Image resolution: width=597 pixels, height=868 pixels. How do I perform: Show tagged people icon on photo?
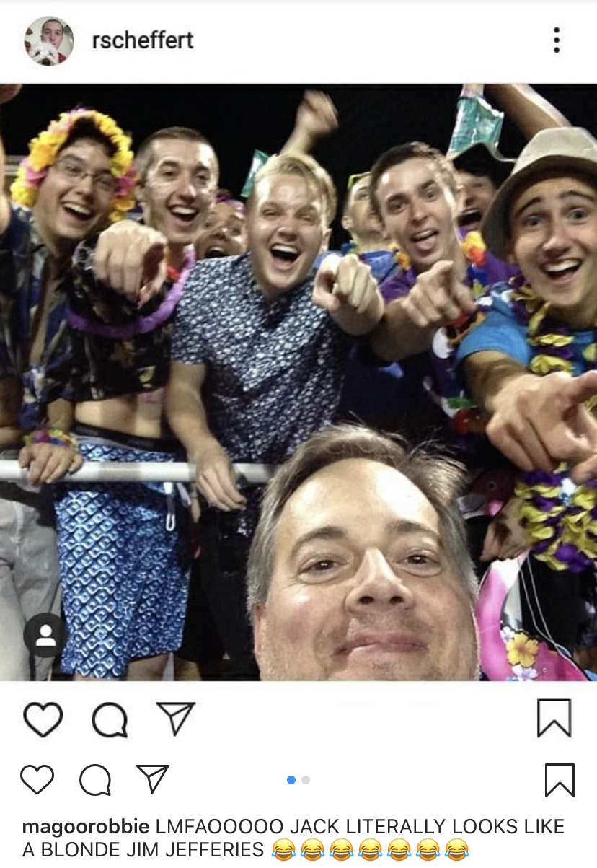45,635
